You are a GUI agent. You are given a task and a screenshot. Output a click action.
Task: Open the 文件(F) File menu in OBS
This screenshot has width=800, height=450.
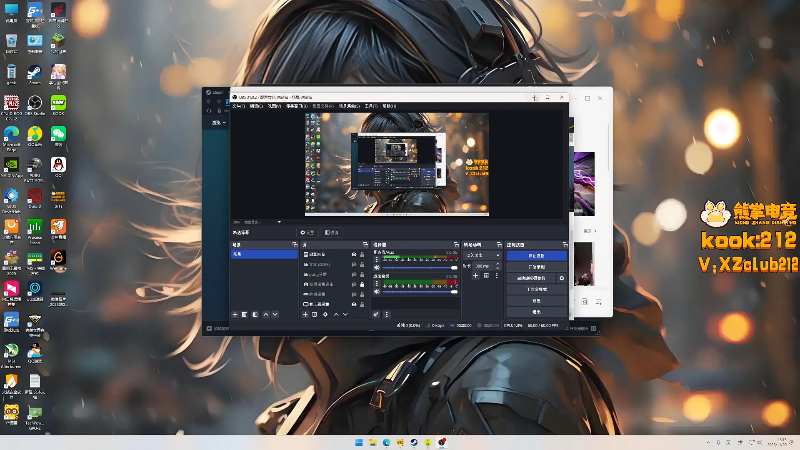point(239,106)
